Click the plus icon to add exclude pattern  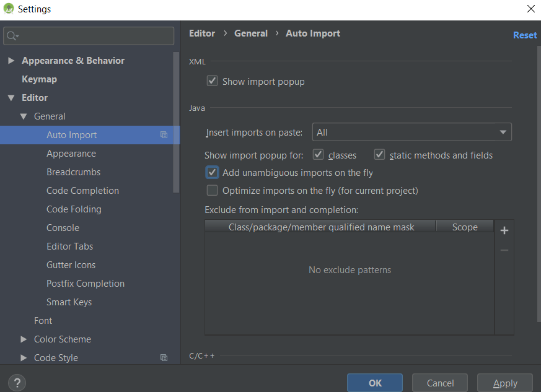click(504, 230)
